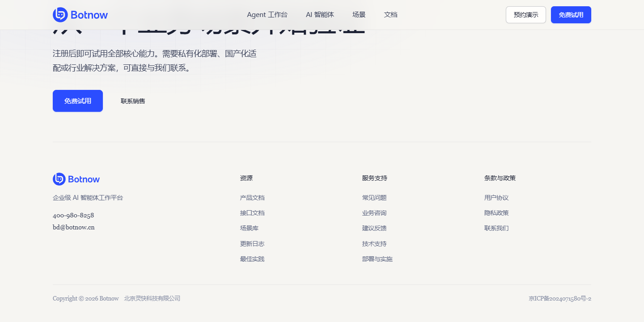644x322 pixels.
Task: Click the phone number 400-980-8258
Action: click(x=73, y=215)
